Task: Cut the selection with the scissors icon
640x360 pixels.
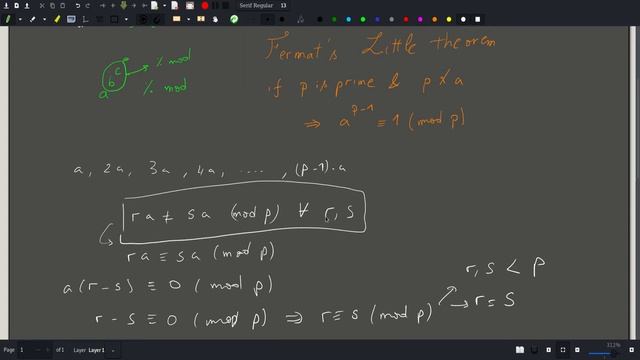Action: pyautogui.click(x=42, y=6)
